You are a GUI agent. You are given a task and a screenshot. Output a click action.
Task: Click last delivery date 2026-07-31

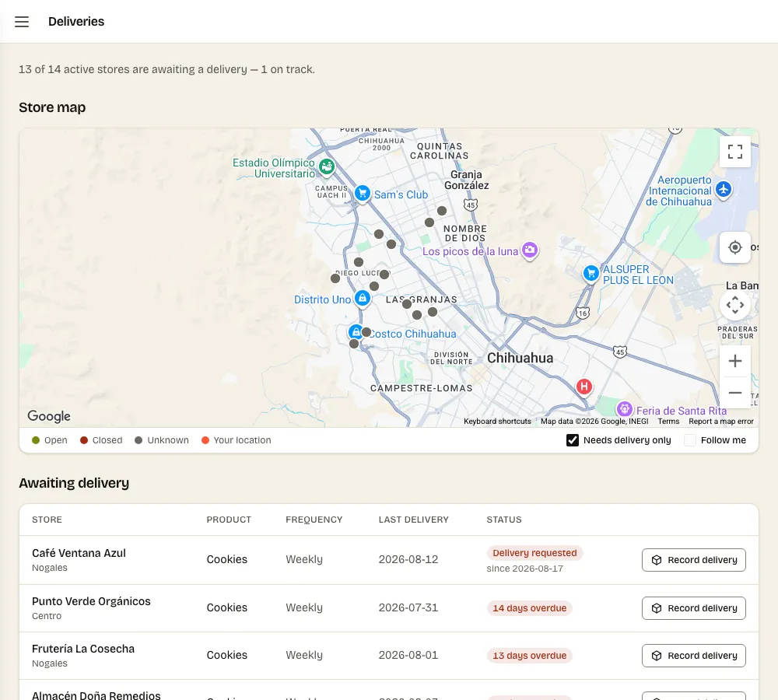click(408, 607)
